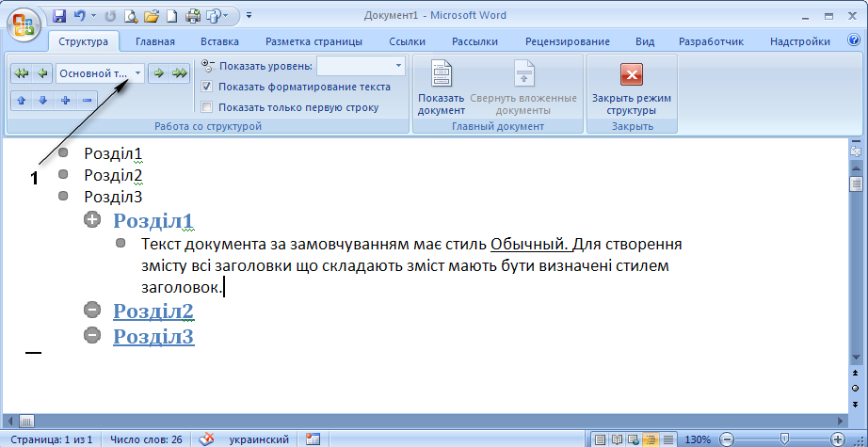The height and width of the screenshot is (447, 868).
Task: Switch to Web Layout view icon
Action: 635,439
